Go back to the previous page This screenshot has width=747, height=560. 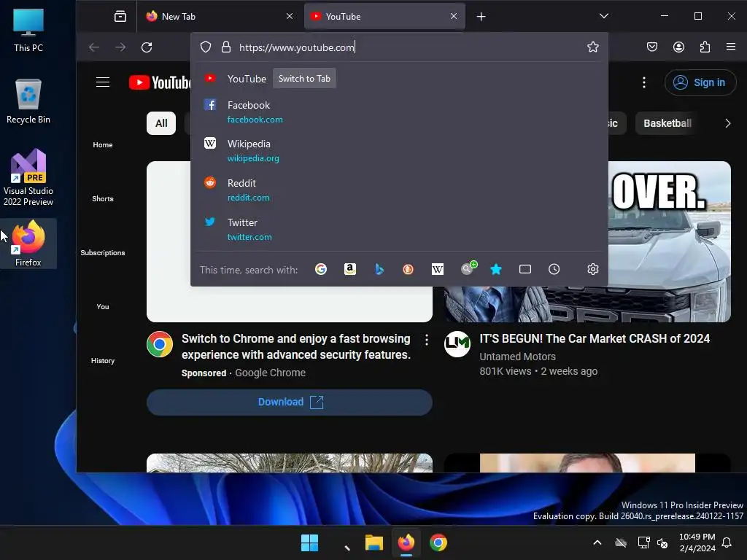94,47
